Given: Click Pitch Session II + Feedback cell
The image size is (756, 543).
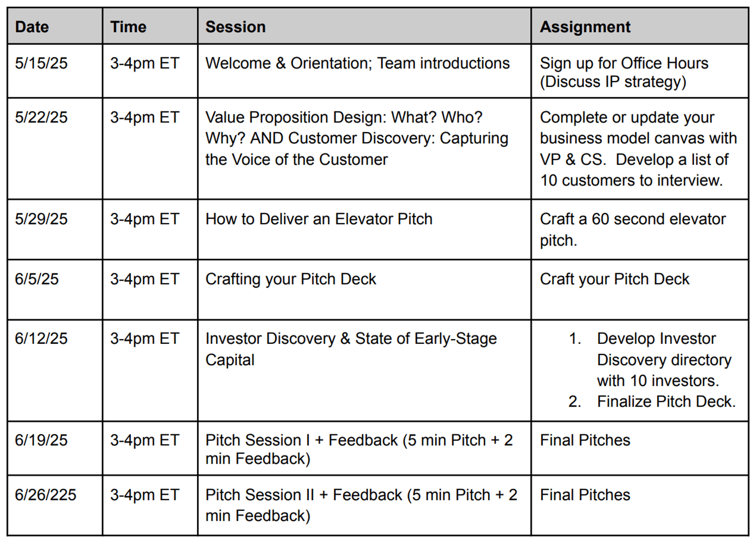Looking at the screenshot, I should [x=364, y=505].
